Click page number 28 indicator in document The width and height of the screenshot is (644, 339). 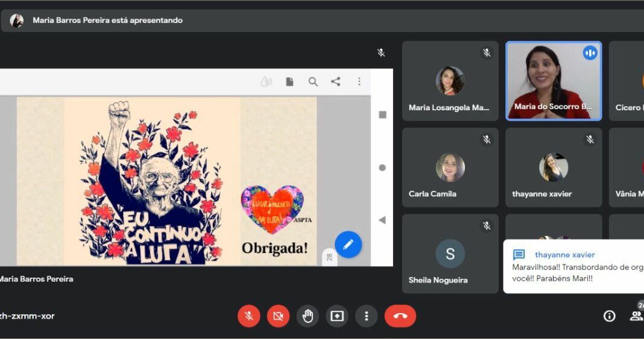click(329, 258)
